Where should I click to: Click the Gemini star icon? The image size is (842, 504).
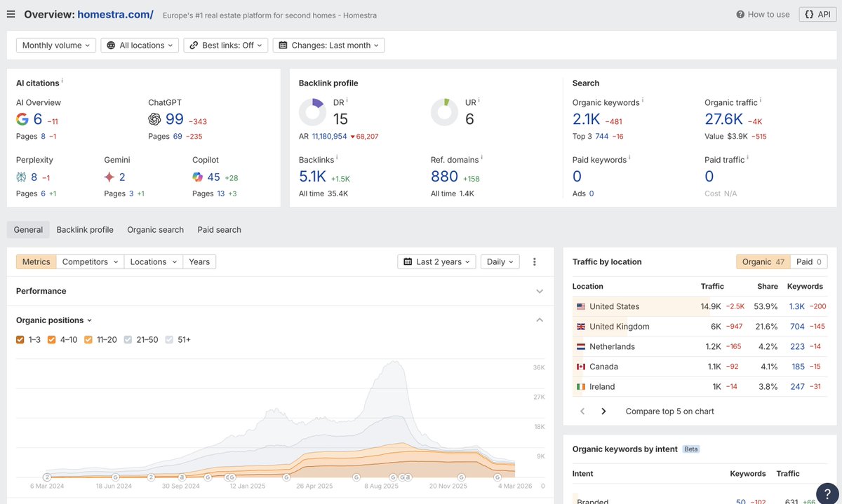109,177
